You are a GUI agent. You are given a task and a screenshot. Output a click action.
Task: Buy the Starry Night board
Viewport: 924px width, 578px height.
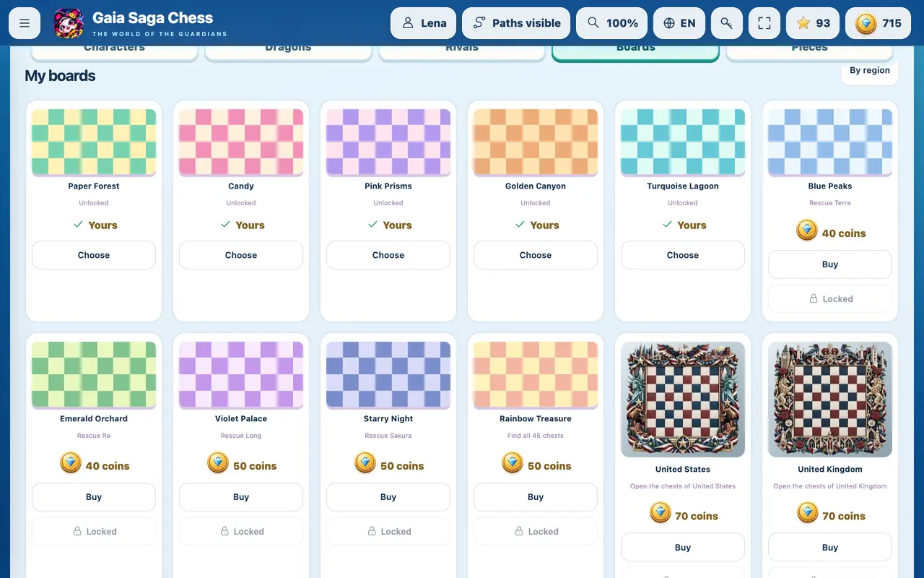pos(388,497)
